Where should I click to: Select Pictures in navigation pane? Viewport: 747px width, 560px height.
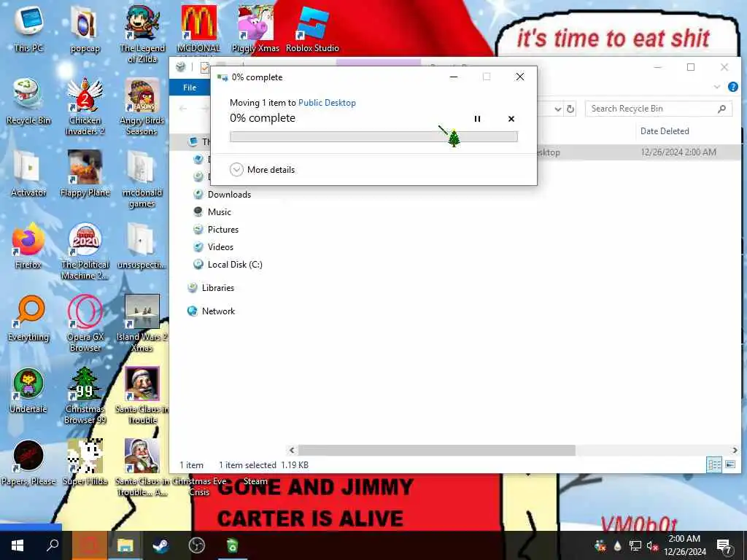pyautogui.click(x=223, y=230)
